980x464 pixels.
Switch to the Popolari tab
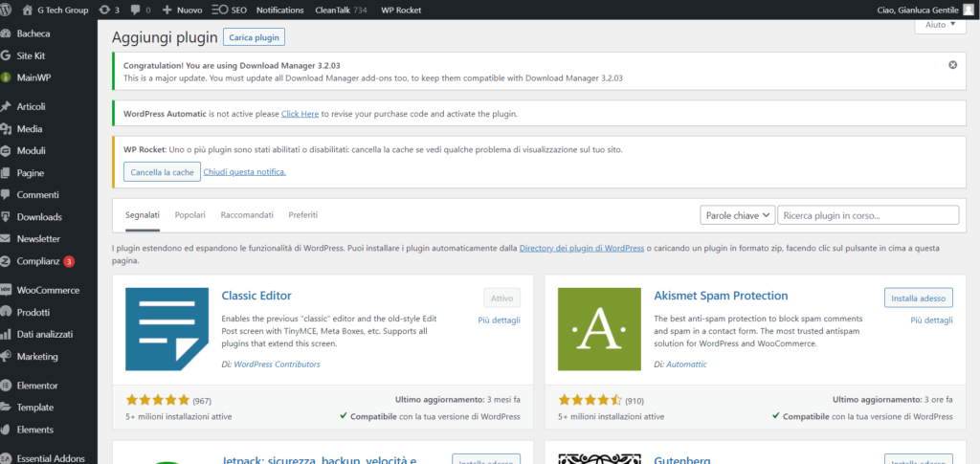click(x=190, y=215)
